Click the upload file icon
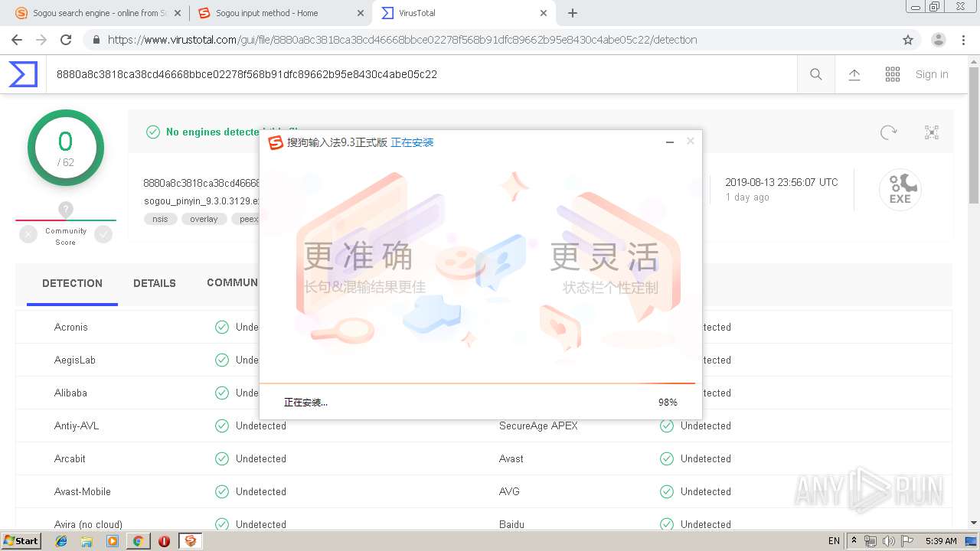This screenshot has height=551, width=980. (x=854, y=74)
